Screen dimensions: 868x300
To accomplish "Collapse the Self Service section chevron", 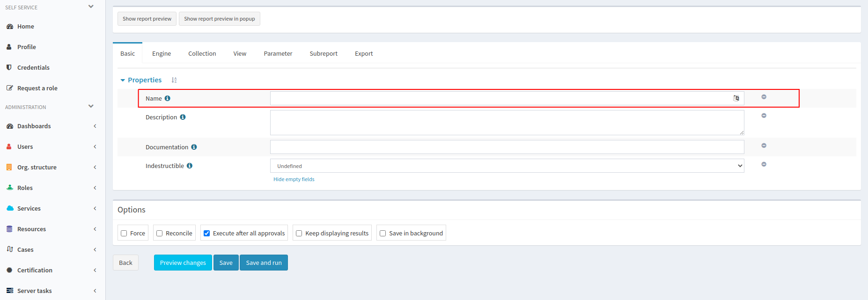I will pyautogui.click(x=91, y=7).
